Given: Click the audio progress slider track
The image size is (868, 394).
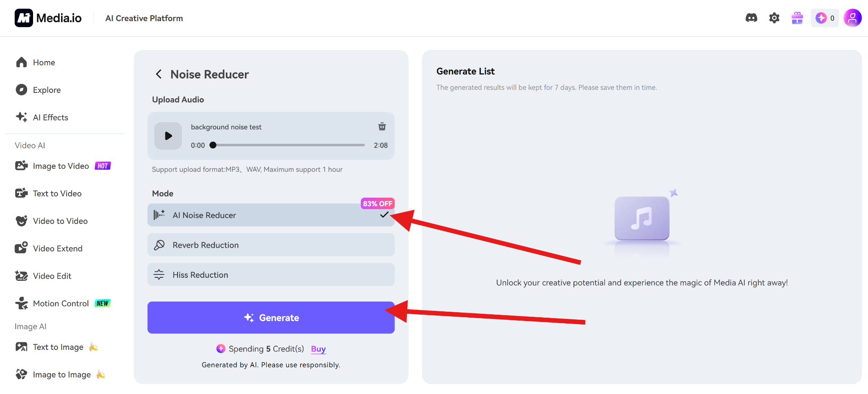Looking at the screenshot, I should click(x=288, y=145).
